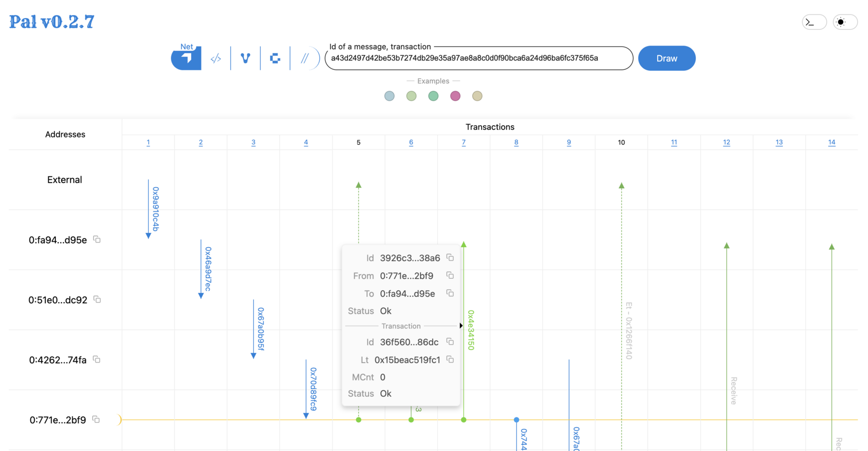The image size is (868, 451).
Task: Select the double-slash network icon
Action: coord(305,58)
